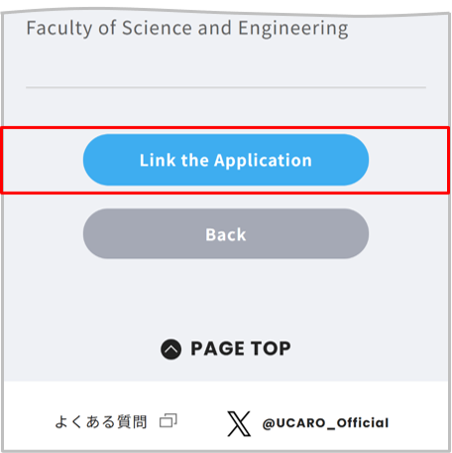Click the word Engineering in the faculty heading

pos(293,29)
